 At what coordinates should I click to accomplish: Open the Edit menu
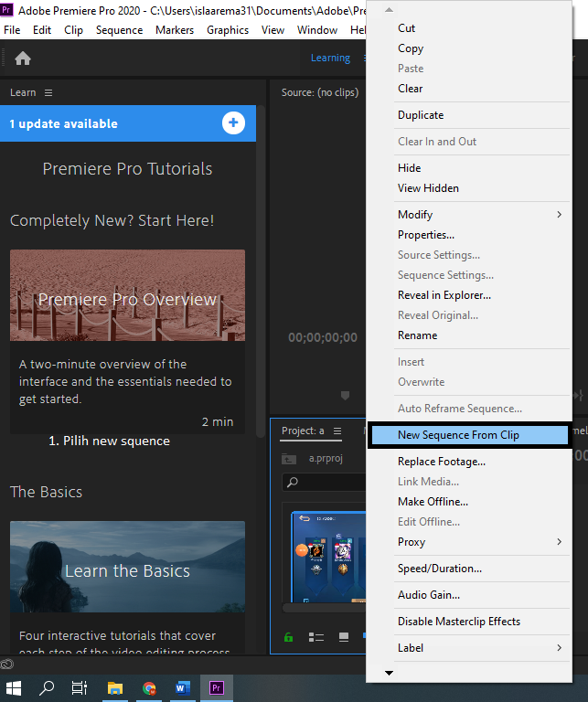pyautogui.click(x=42, y=30)
